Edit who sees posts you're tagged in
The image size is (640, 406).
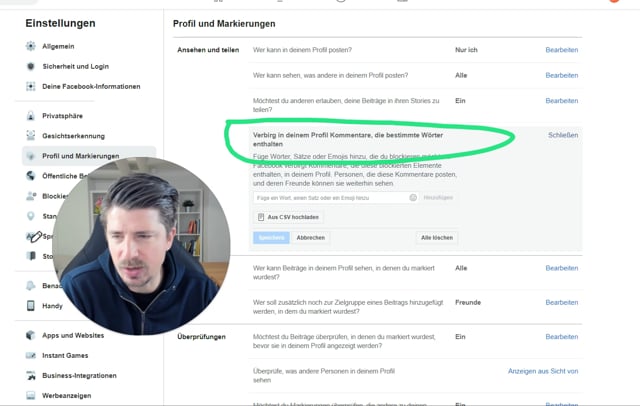click(562, 268)
